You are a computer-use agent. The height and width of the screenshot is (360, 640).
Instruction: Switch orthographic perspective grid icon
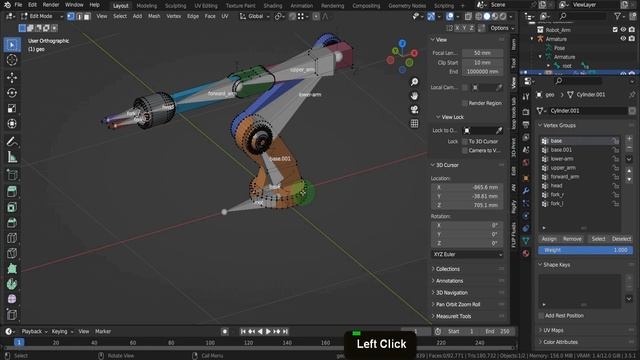414,123
